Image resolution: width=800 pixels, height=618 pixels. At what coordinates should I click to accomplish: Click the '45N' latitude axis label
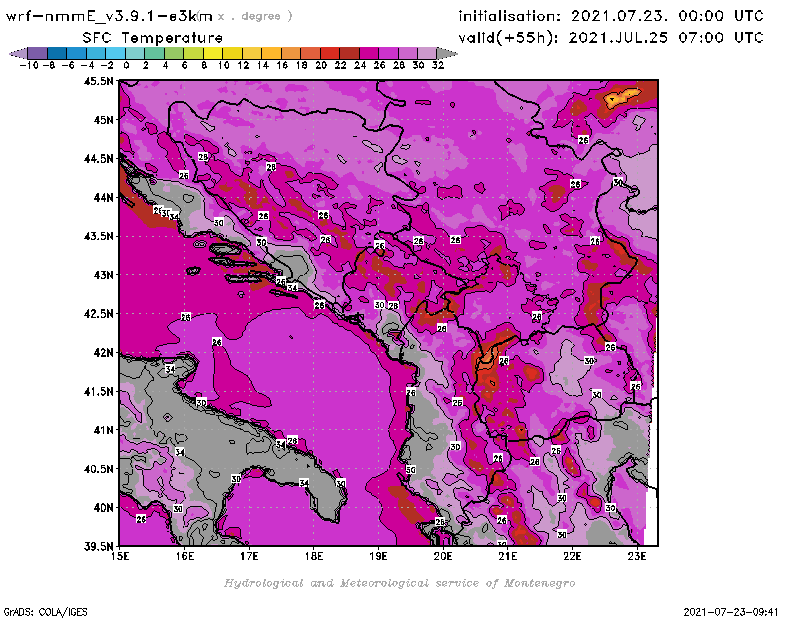point(103,120)
